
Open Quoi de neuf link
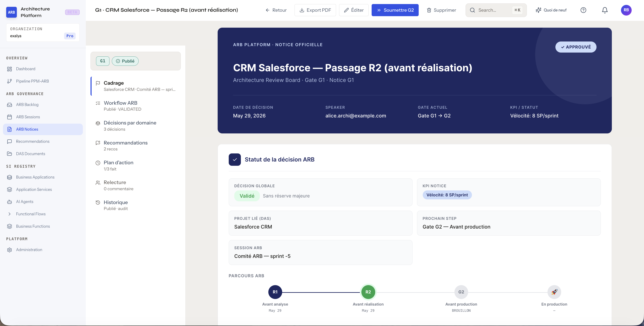(551, 10)
